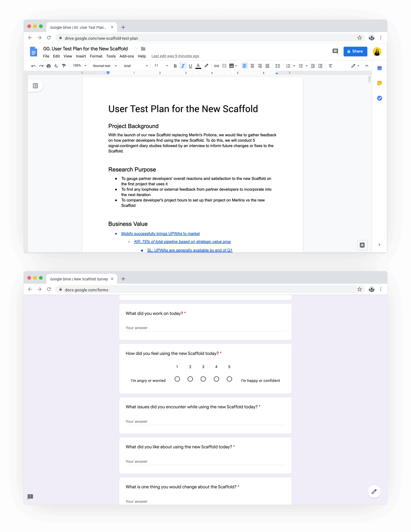411x532 pixels.
Task: Open the Insert menu
Action: (x=81, y=56)
